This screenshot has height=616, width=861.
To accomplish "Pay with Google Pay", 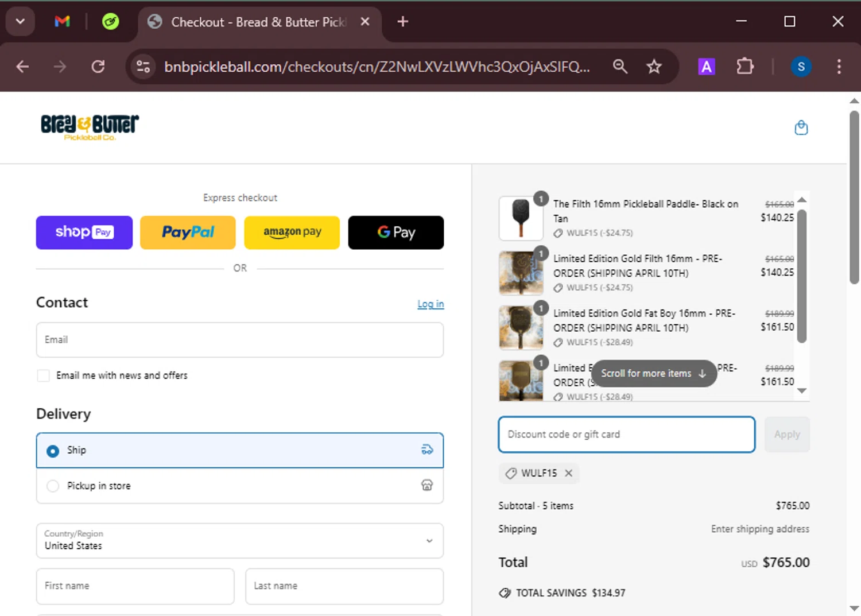I will (396, 233).
